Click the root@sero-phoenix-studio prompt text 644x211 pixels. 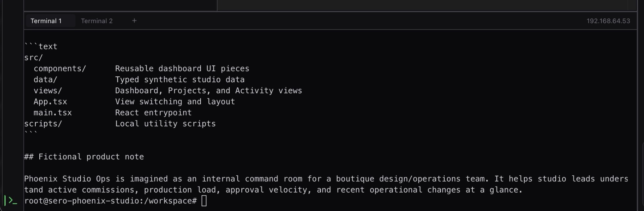tap(110, 201)
